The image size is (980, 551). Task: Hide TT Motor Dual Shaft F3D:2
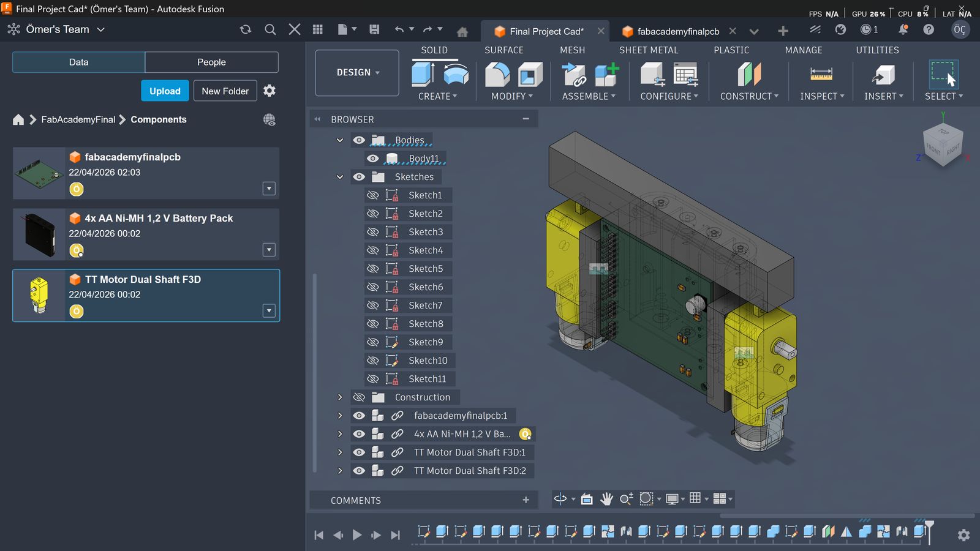point(359,471)
